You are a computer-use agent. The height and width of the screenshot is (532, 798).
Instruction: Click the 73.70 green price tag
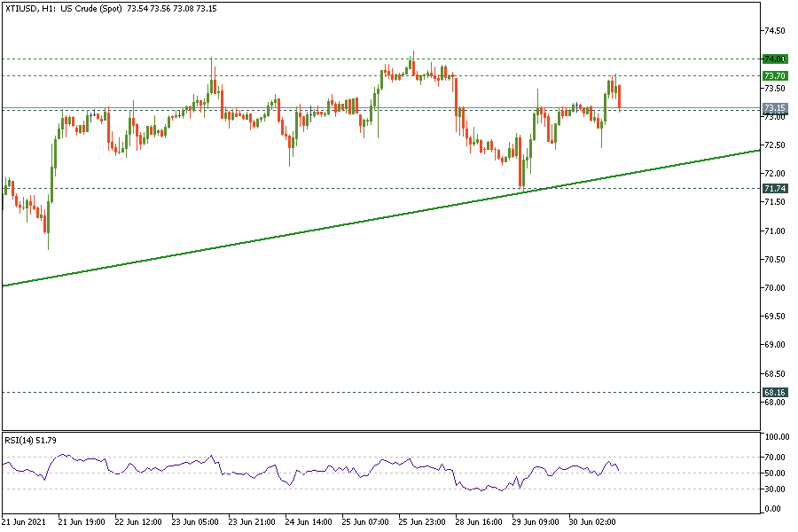(x=774, y=75)
